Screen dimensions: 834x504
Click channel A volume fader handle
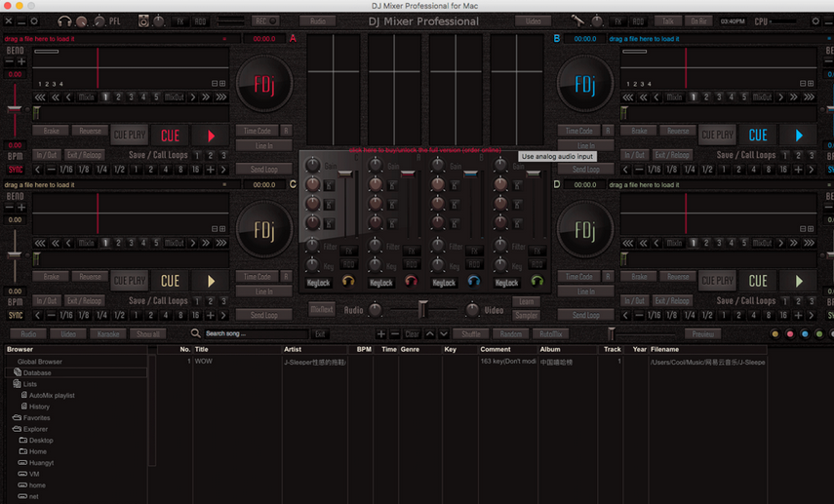[x=408, y=174]
